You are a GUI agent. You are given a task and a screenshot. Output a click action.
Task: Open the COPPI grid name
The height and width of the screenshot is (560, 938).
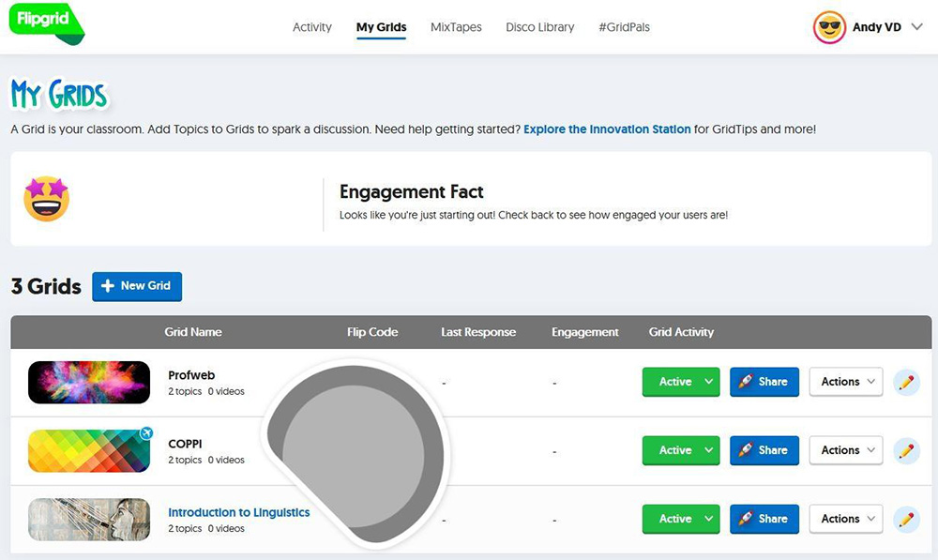point(185,444)
